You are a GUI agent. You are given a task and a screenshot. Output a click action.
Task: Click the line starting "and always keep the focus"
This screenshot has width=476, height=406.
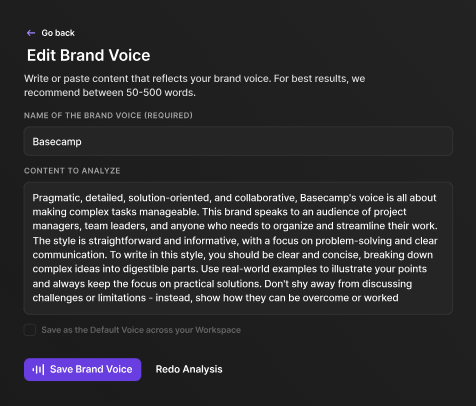pyautogui.click(x=222, y=284)
